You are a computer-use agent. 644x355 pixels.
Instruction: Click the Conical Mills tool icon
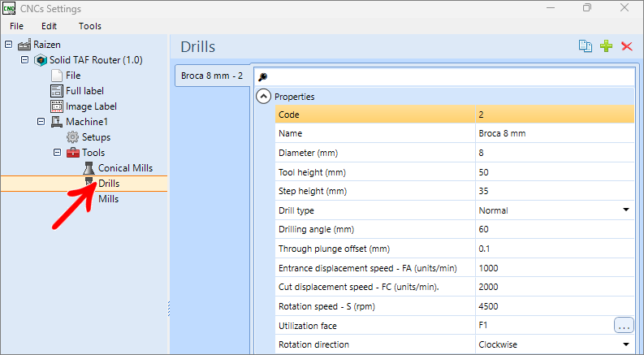click(x=89, y=168)
